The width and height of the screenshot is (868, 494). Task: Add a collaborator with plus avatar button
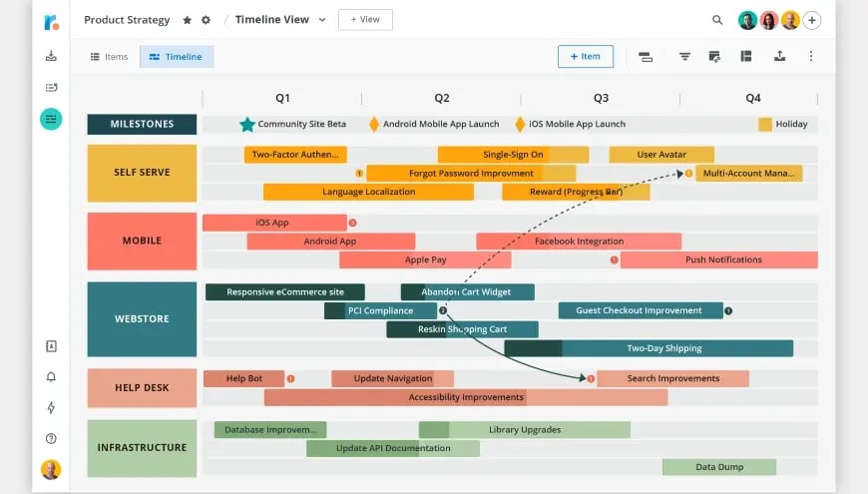click(811, 21)
